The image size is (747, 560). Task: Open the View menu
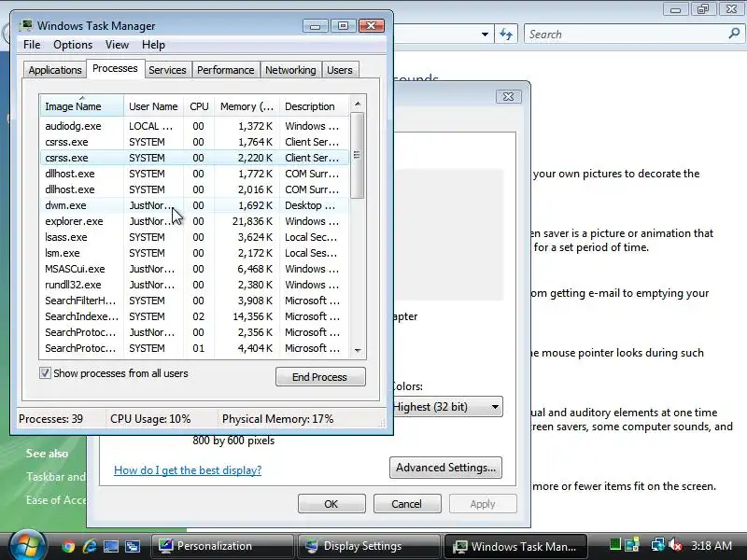[x=117, y=45]
